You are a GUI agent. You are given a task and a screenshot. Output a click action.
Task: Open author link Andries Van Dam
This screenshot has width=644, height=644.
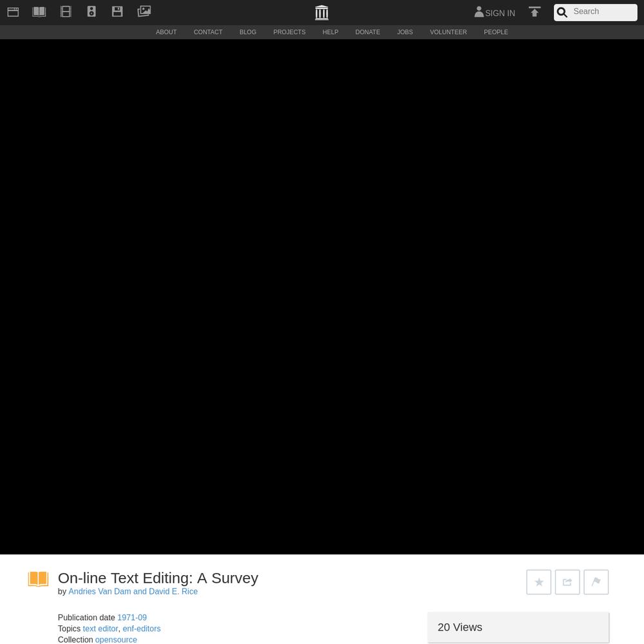(x=133, y=591)
